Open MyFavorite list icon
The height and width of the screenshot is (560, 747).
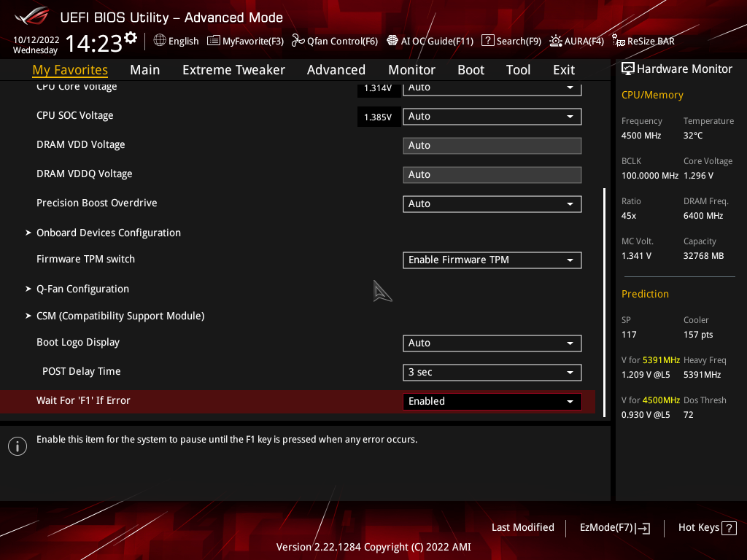(214, 41)
